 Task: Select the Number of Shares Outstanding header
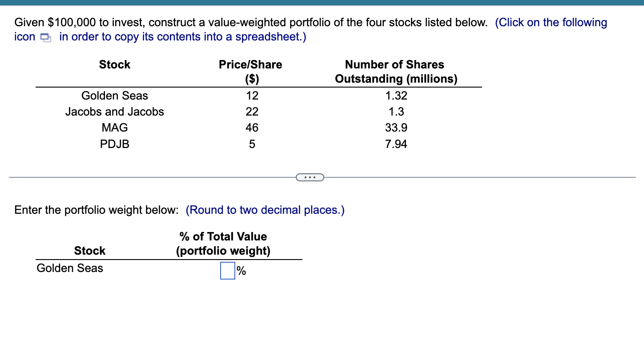pos(396,71)
